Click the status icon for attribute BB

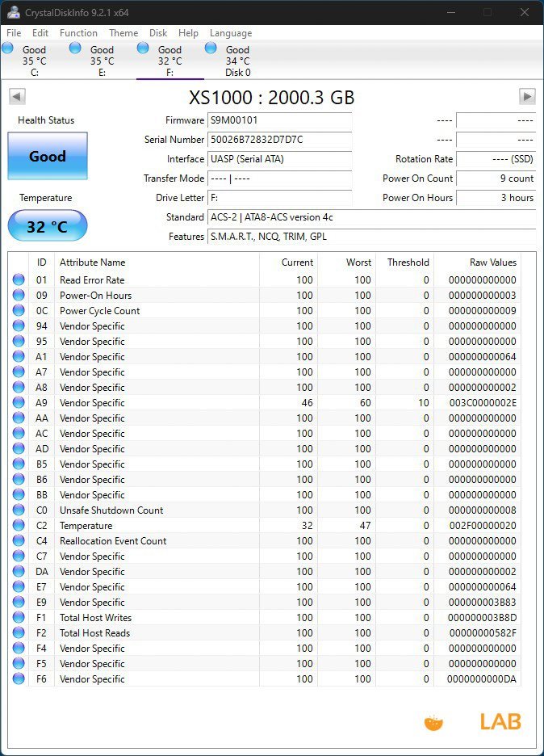click(x=19, y=494)
